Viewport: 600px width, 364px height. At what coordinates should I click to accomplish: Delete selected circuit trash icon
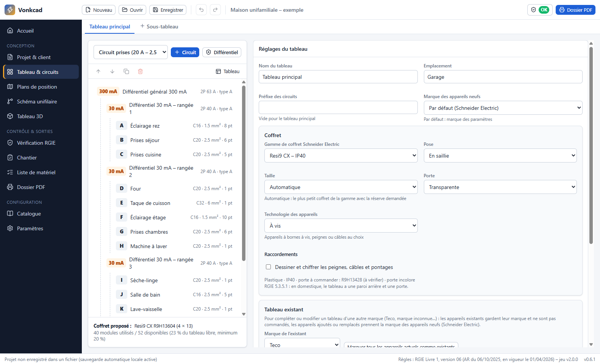point(141,71)
